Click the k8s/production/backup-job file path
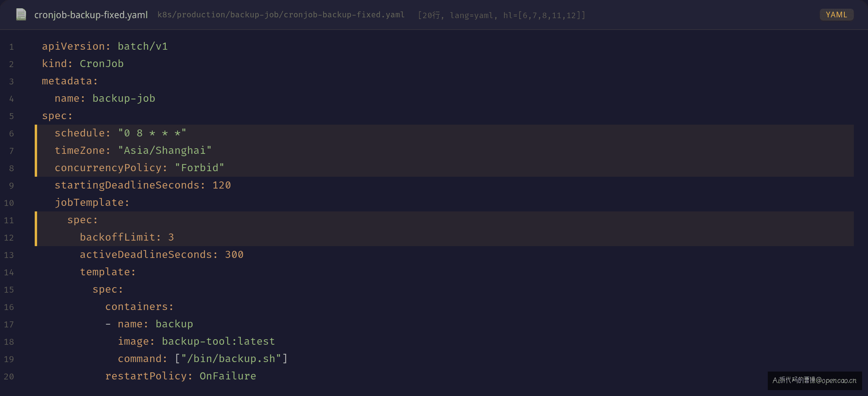The height and width of the screenshot is (396, 868). (x=281, y=15)
